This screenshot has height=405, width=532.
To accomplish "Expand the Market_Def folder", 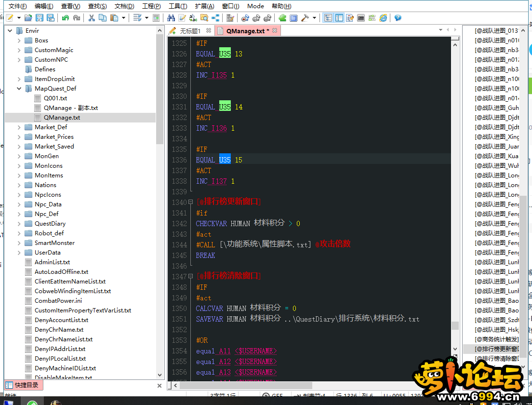I will 19,127.
